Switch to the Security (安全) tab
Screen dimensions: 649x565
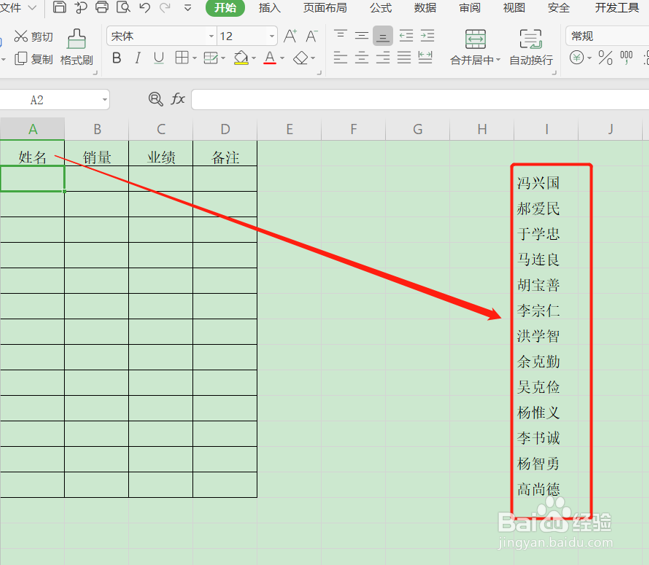[559, 8]
